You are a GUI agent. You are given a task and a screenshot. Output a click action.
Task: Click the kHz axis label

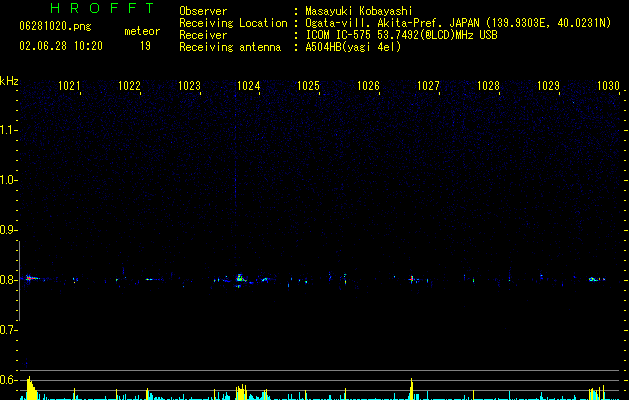point(9,81)
